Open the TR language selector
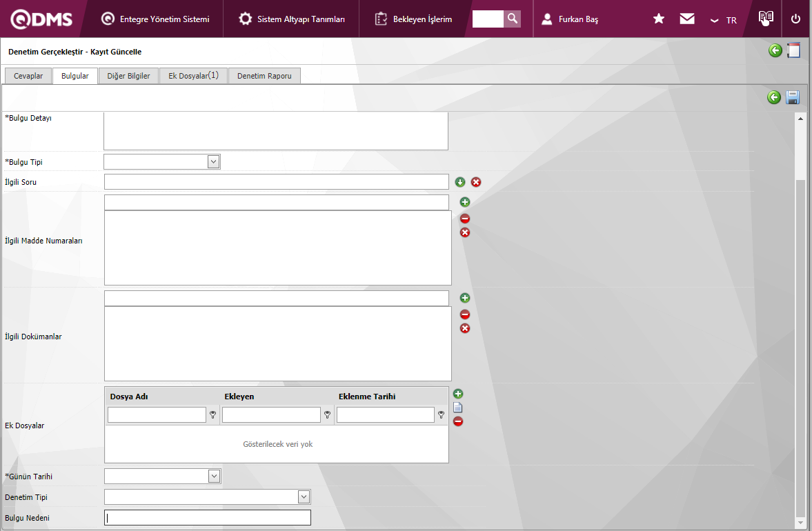The width and height of the screenshot is (812, 531). coord(724,20)
